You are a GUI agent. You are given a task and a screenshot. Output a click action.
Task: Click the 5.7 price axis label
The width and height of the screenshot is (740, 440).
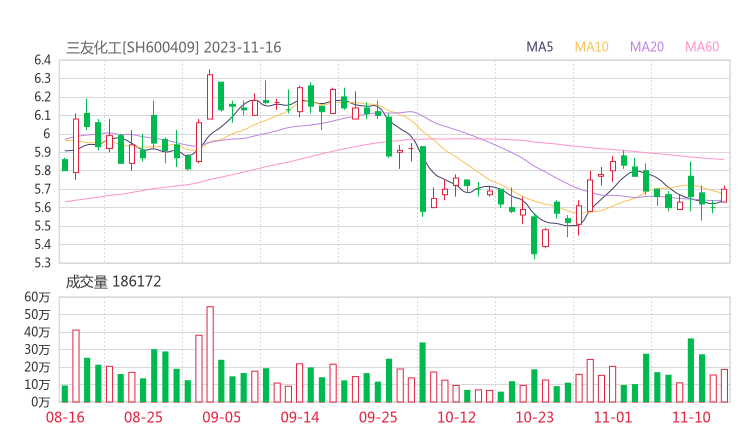click(42, 189)
